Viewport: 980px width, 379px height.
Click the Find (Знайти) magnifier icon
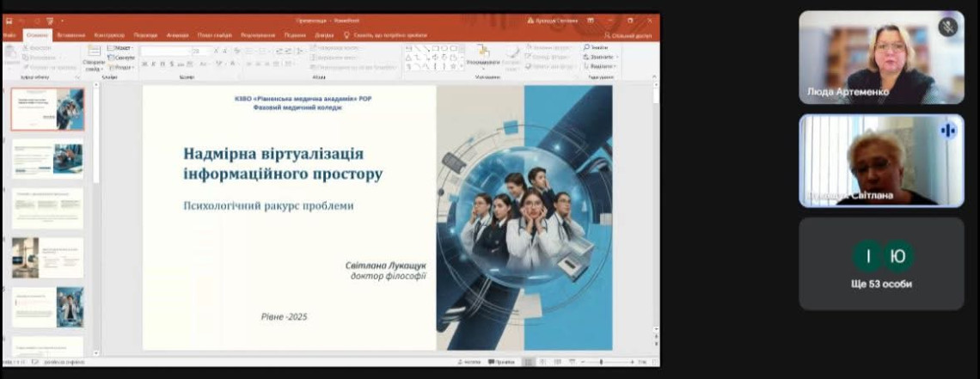(x=587, y=47)
